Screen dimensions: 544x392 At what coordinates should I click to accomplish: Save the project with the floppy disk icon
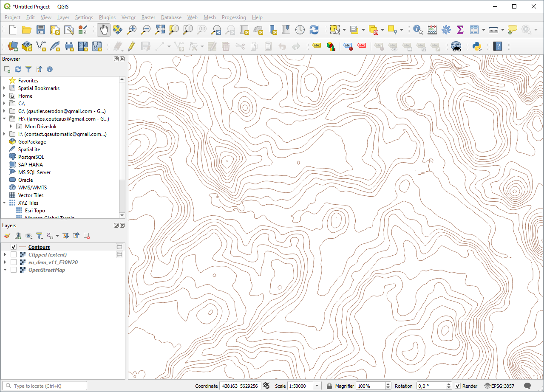pos(41,30)
